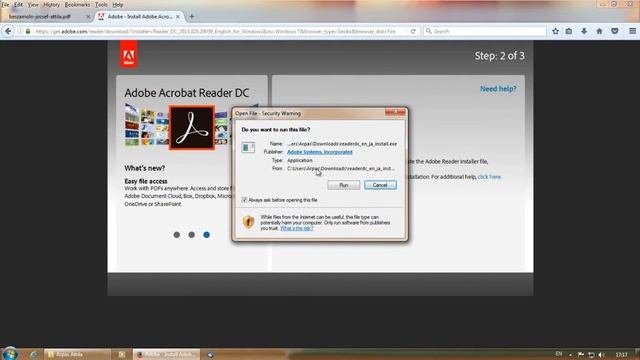
Task: Uncheck 'Always ask before opening this file'
Action: point(244,200)
